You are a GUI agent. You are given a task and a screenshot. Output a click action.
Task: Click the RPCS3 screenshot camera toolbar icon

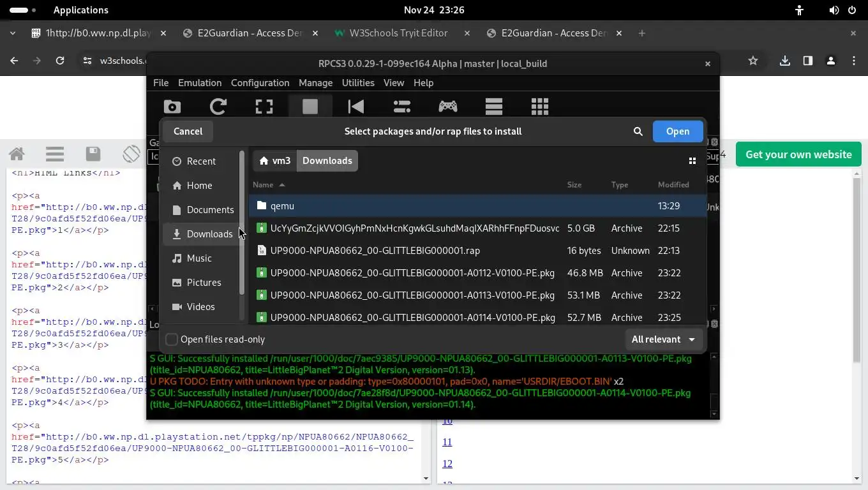(172, 107)
